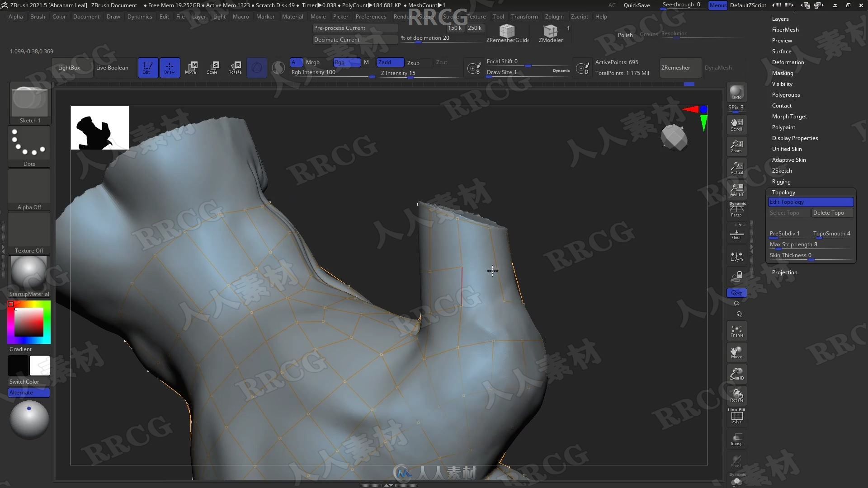The width and height of the screenshot is (868, 488).
Task: Select the Move tool icon
Action: pyautogui.click(x=191, y=67)
